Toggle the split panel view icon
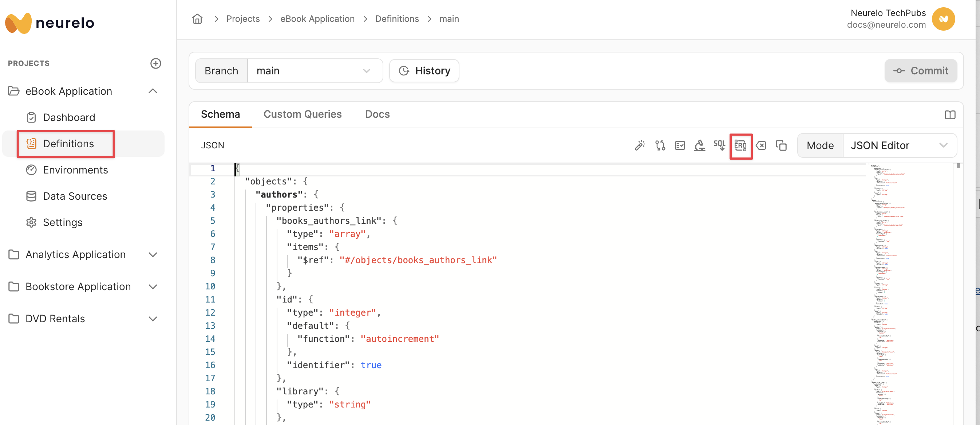 [949, 114]
